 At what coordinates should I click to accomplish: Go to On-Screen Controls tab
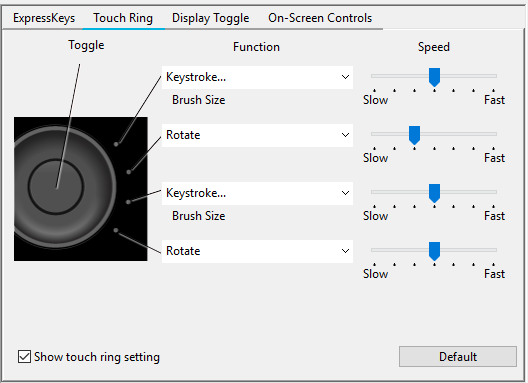point(320,18)
